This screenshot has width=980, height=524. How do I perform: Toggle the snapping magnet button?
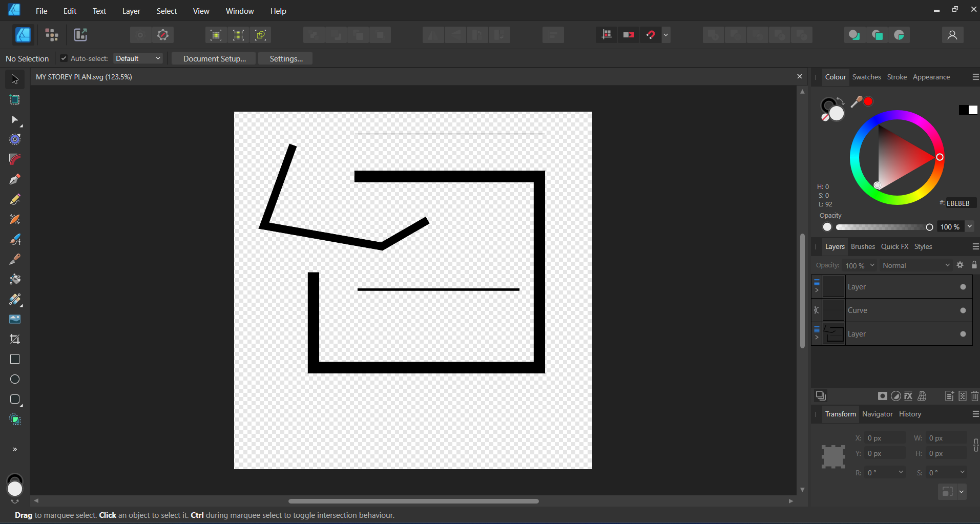651,35
